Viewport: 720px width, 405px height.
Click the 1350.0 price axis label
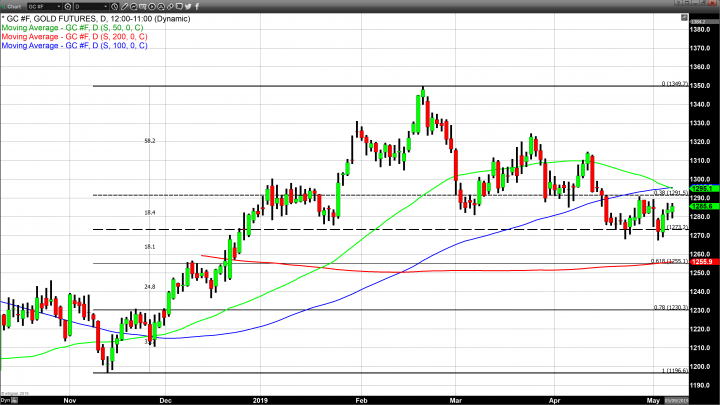(x=700, y=86)
